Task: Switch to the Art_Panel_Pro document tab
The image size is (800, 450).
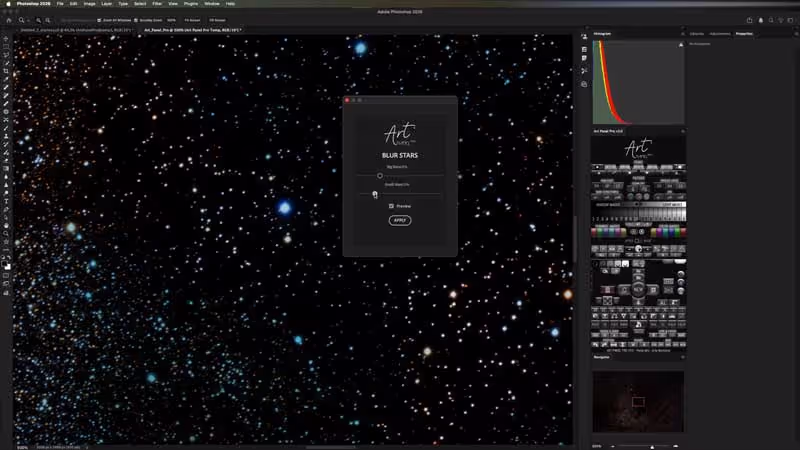Action: pyautogui.click(x=191, y=30)
